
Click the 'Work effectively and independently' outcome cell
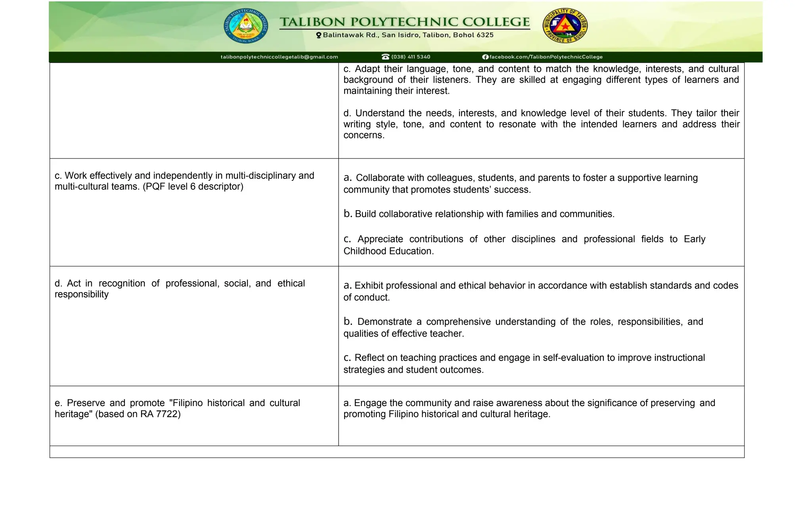tap(184, 181)
